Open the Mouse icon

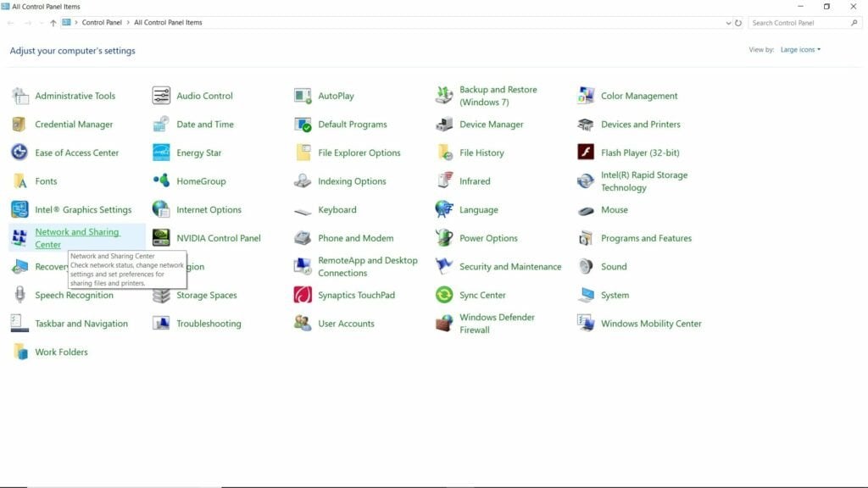coord(586,211)
